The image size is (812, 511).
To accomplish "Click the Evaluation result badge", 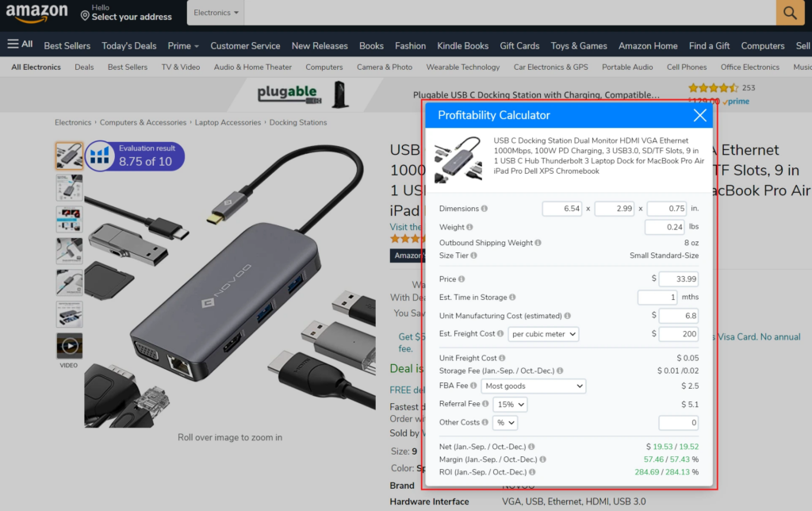I will click(x=136, y=156).
